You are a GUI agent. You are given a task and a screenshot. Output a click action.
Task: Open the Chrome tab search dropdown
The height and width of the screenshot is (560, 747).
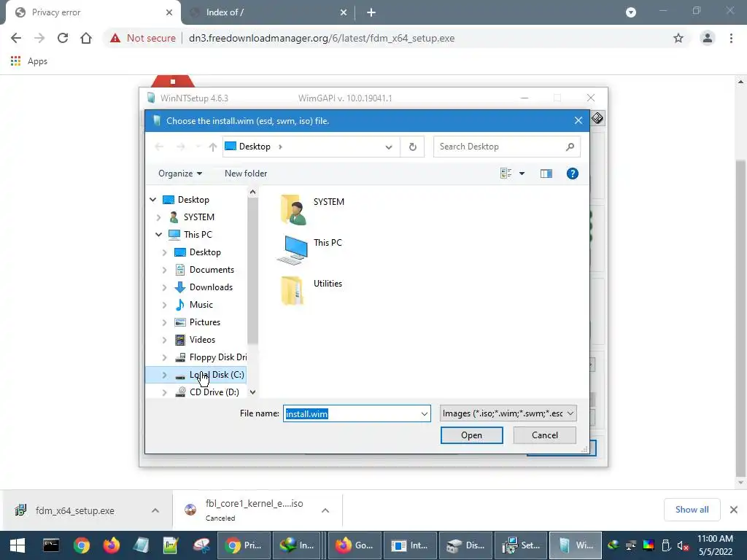[x=631, y=12]
